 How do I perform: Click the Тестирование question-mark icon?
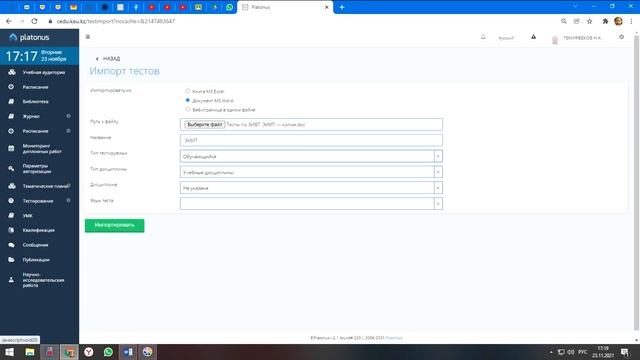[11, 201]
